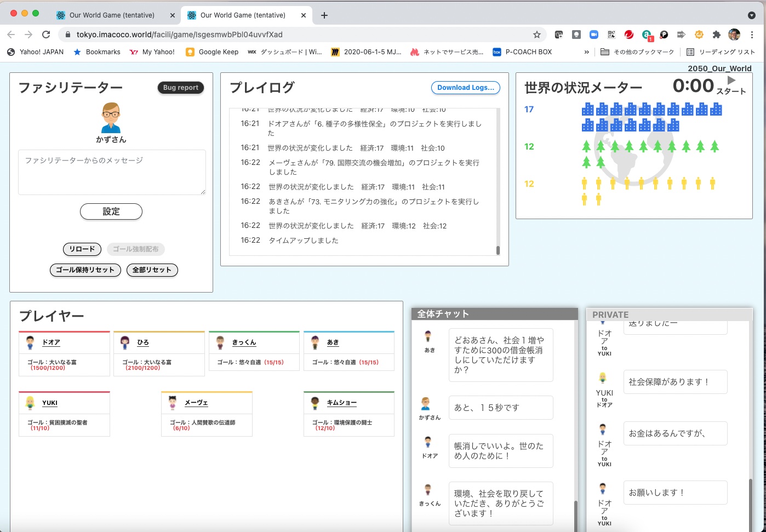Click the Bug report button

(x=181, y=88)
